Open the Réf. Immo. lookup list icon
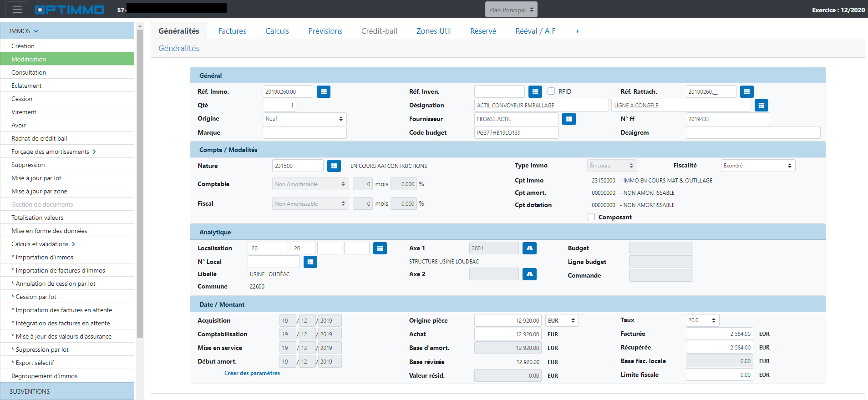The height and width of the screenshot is (400, 868). pos(324,91)
